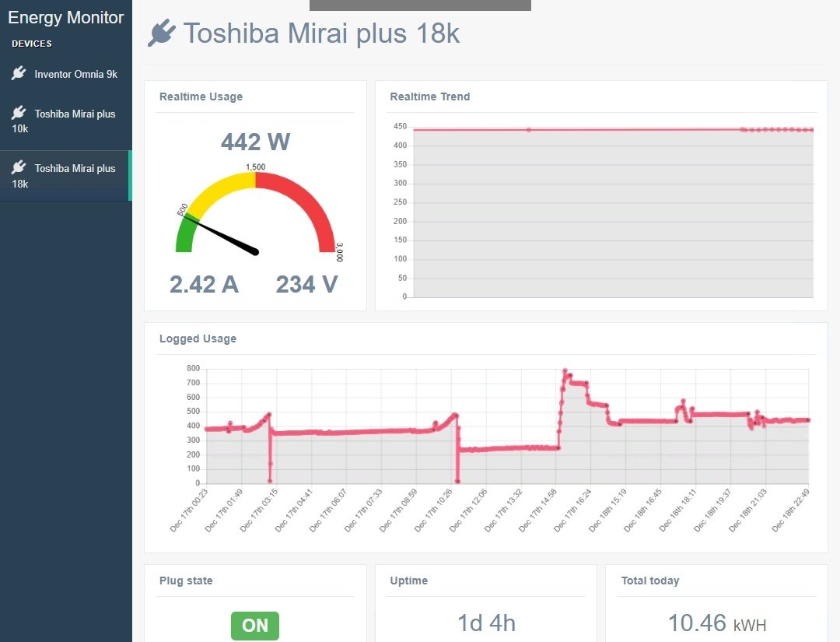The width and height of the screenshot is (840, 642).
Task: Click the Realtime Trend panel heading
Action: [x=429, y=96]
